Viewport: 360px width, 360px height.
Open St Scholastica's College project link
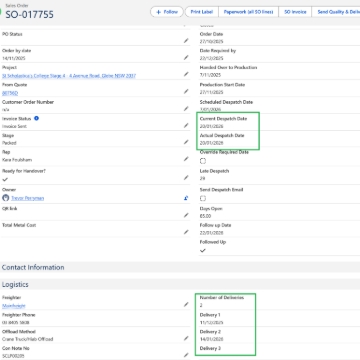click(69, 76)
